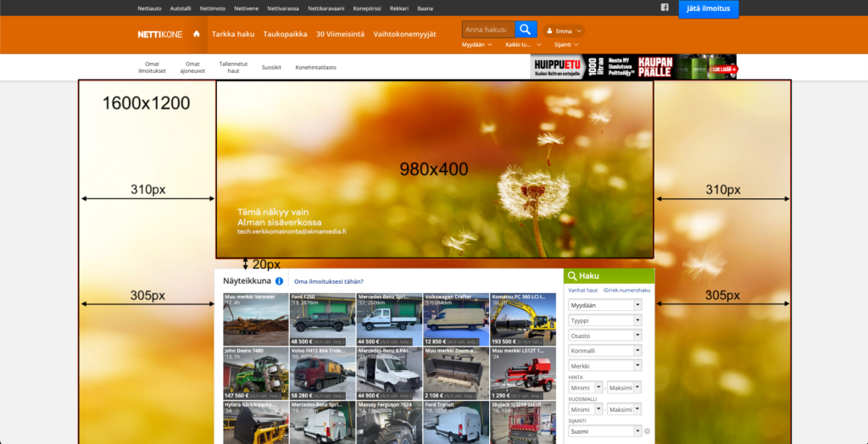The image size is (868, 444).
Task: Open the Rekkari link in the top bar
Action: click(399, 8)
